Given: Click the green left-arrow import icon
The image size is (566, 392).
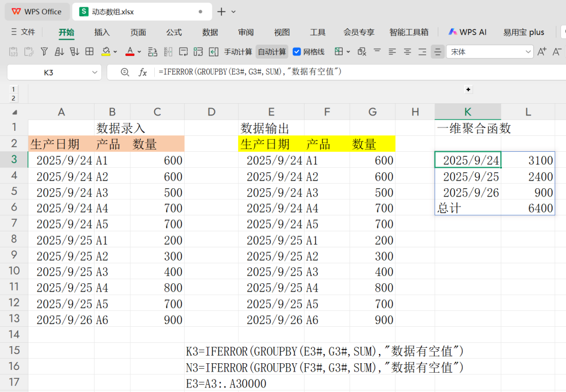Looking at the screenshot, I should [x=214, y=52].
